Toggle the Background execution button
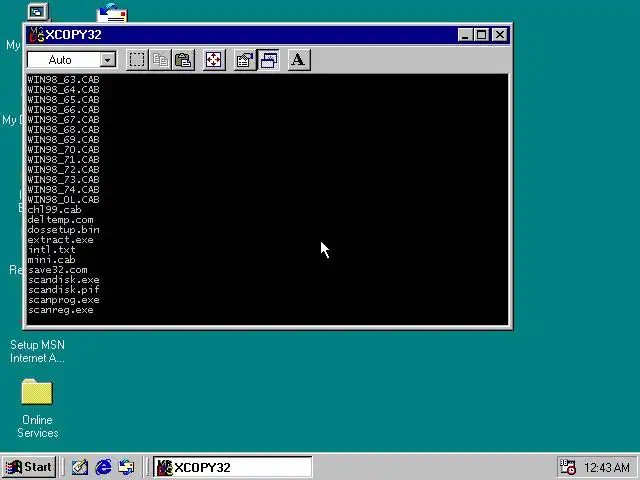The height and width of the screenshot is (480, 640). [x=268, y=60]
